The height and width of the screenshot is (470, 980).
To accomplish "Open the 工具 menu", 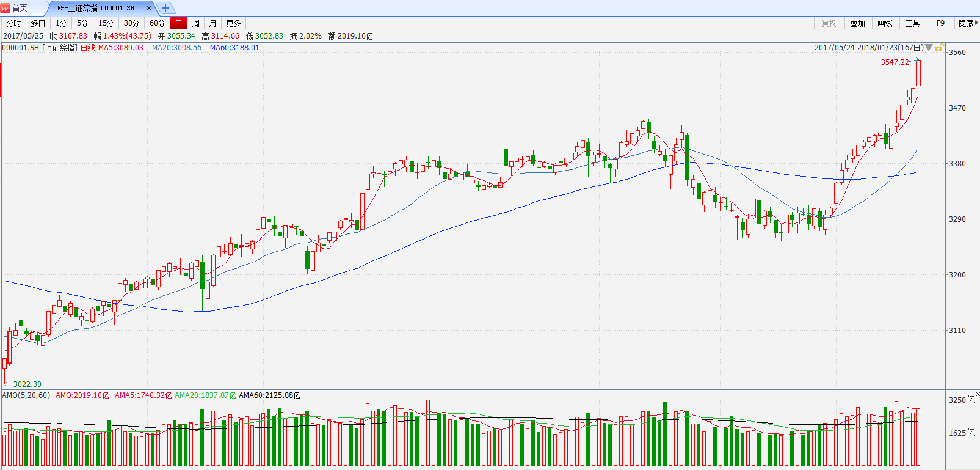I will [x=912, y=23].
